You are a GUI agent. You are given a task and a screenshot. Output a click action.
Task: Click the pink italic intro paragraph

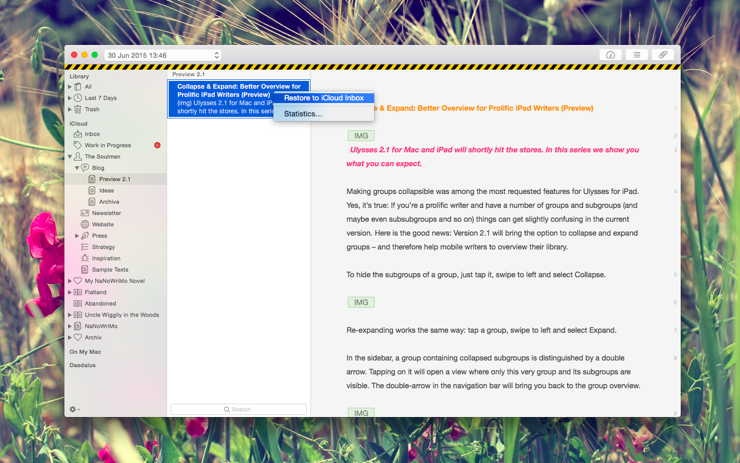pyautogui.click(x=492, y=157)
